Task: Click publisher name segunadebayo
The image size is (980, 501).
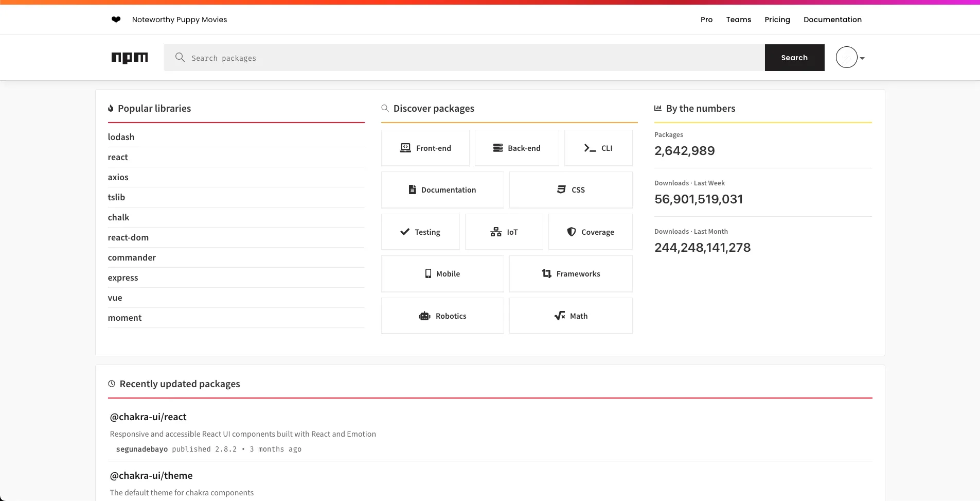Action: (142, 449)
